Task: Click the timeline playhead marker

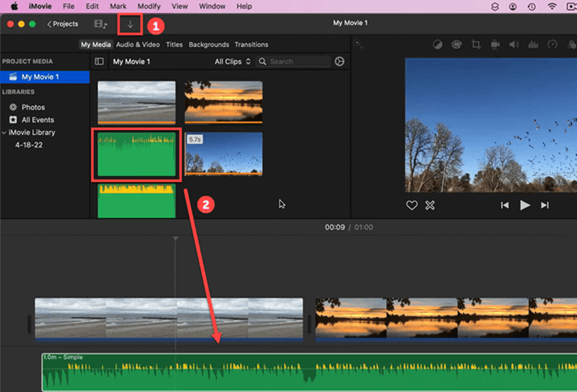Action: click(x=176, y=239)
